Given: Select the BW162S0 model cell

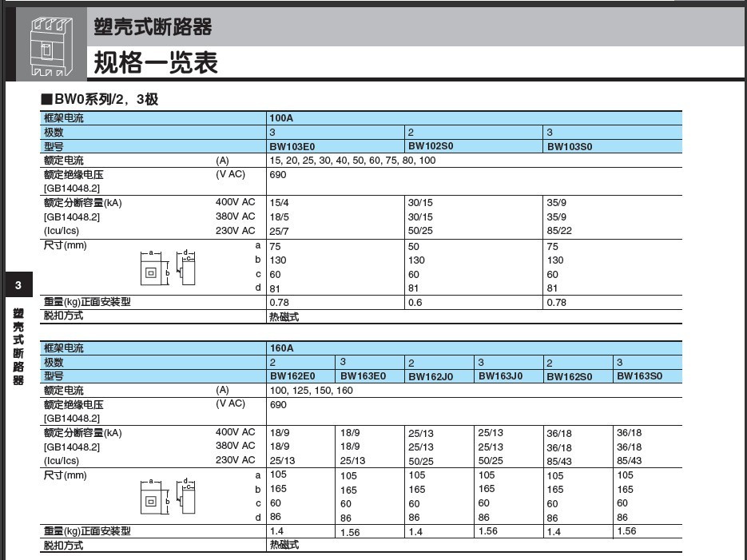Looking at the screenshot, I should pos(569,376).
